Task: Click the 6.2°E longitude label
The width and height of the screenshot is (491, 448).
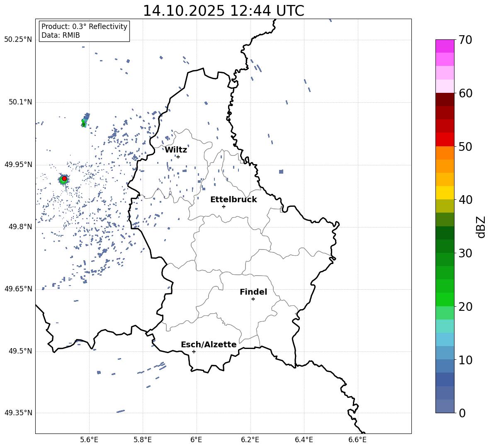Action: tap(250, 440)
